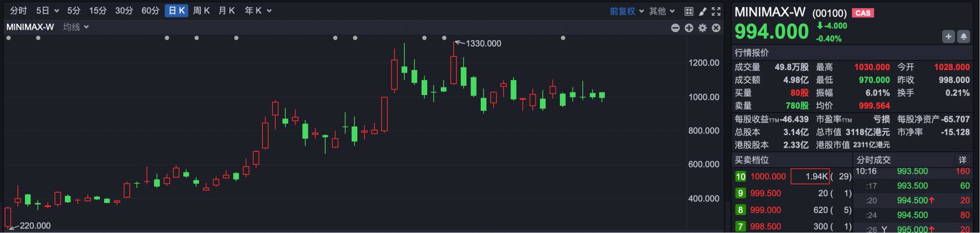Click the red CAS badge
Screen dimensions: 980x233
tap(863, 13)
